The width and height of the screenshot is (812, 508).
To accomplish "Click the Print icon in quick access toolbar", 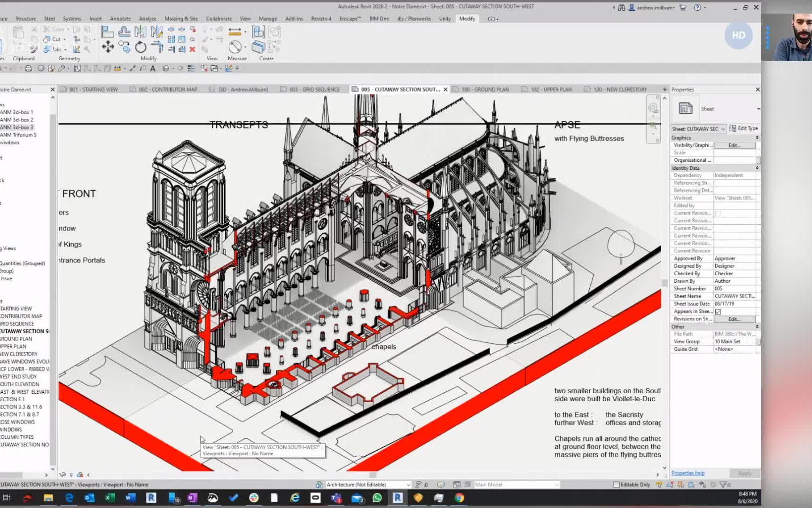I will [28, 69].
